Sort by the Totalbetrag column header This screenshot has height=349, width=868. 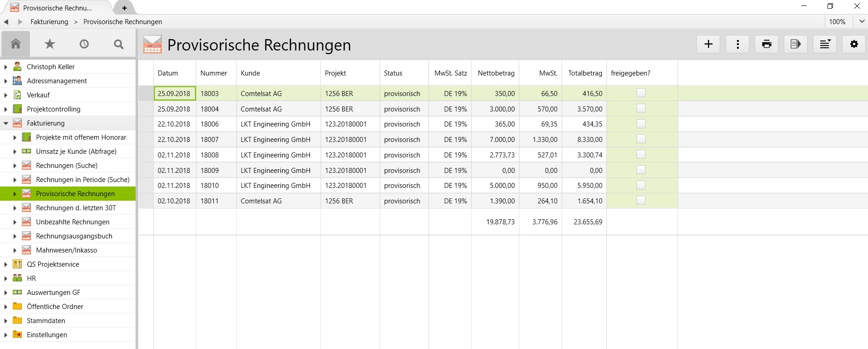(585, 73)
